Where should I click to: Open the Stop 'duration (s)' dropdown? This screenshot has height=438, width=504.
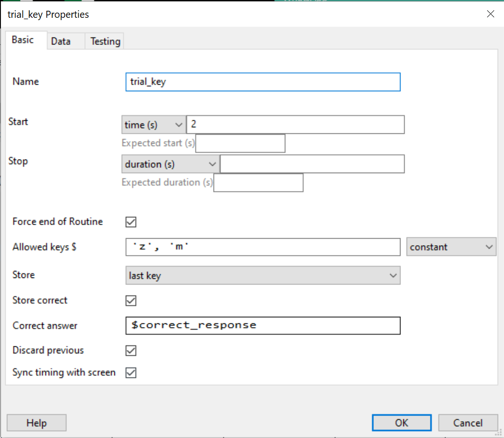pyautogui.click(x=170, y=164)
